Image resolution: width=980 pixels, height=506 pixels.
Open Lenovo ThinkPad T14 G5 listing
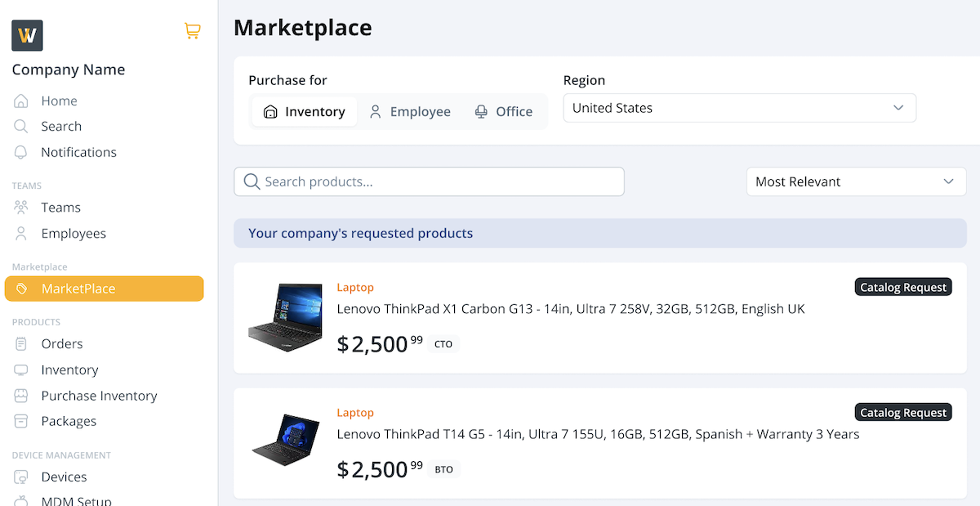(x=598, y=435)
